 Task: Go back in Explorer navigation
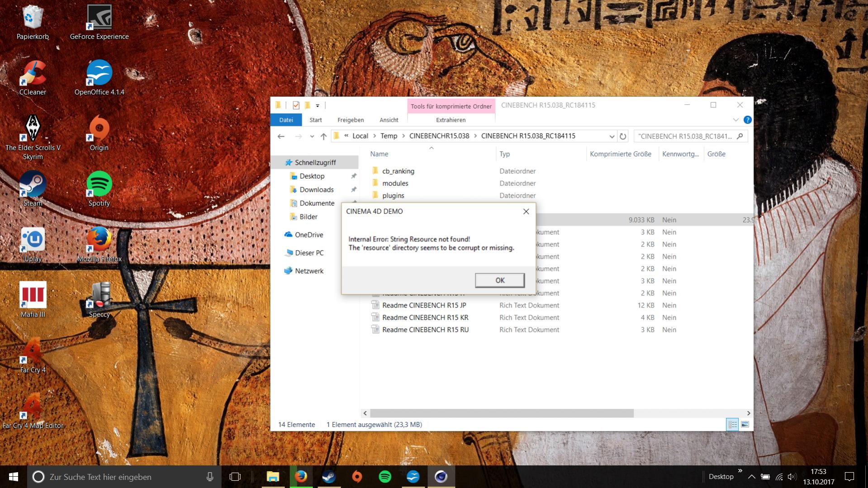[x=281, y=136]
